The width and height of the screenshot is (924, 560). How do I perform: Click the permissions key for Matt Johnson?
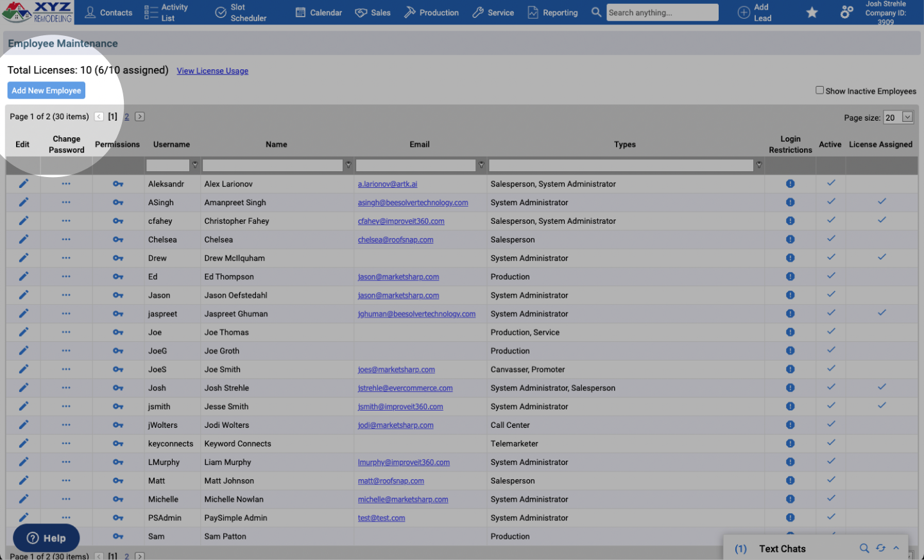(x=118, y=481)
